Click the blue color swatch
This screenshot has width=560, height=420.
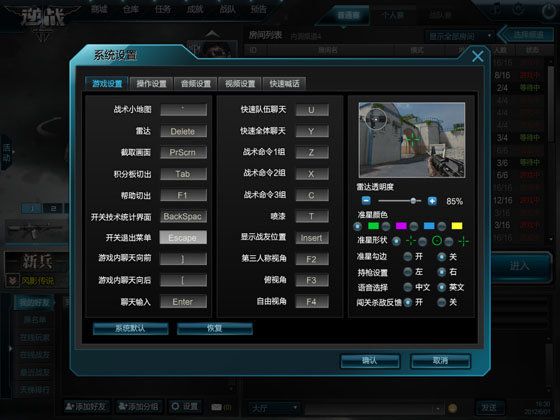(429, 226)
